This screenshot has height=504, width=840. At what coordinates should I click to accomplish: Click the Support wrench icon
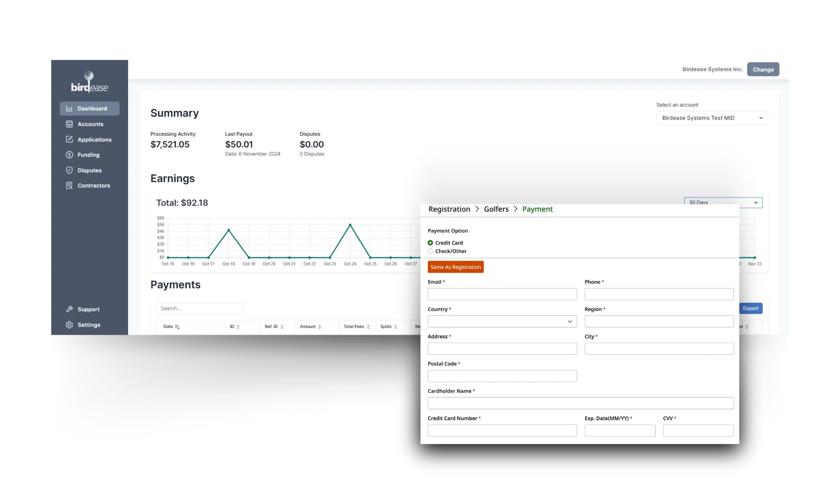point(69,309)
